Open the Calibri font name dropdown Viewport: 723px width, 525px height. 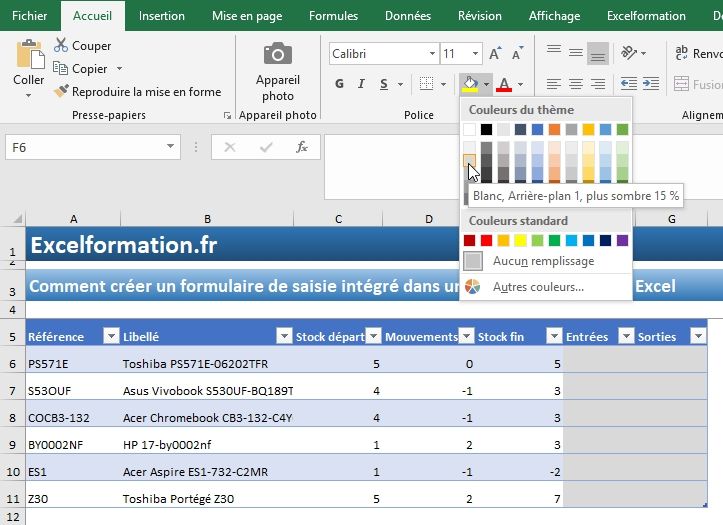[x=432, y=53]
